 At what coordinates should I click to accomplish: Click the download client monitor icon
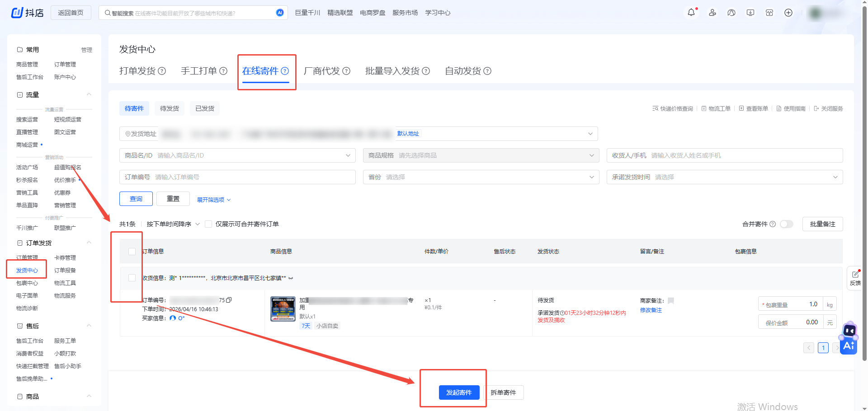pyautogui.click(x=750, y=13)
